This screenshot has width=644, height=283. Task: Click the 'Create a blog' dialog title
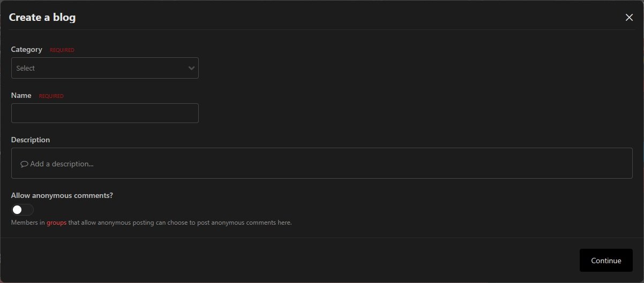pos(42,18)
